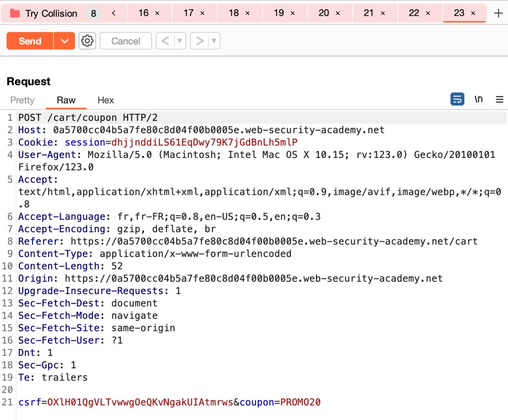Open Repeater tab 19
Viewport: 508px width, 420px height.
tap(278, 13)
